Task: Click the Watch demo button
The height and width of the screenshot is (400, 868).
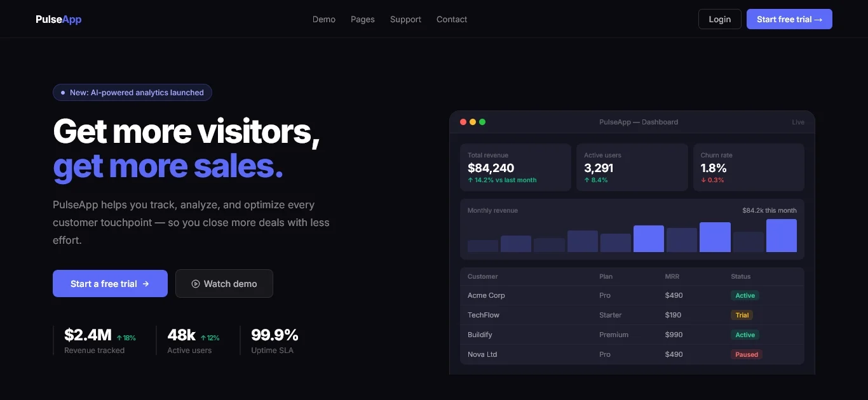Action: (x=224, y=284)
